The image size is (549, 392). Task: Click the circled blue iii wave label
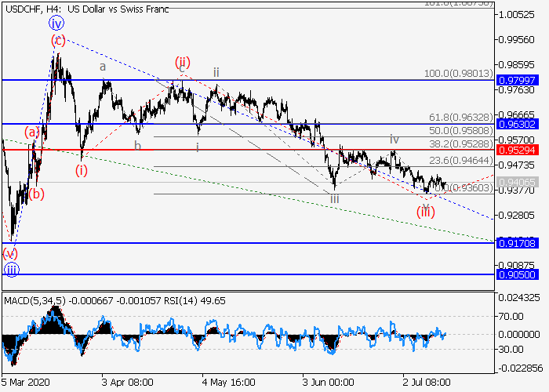[11, 270]
